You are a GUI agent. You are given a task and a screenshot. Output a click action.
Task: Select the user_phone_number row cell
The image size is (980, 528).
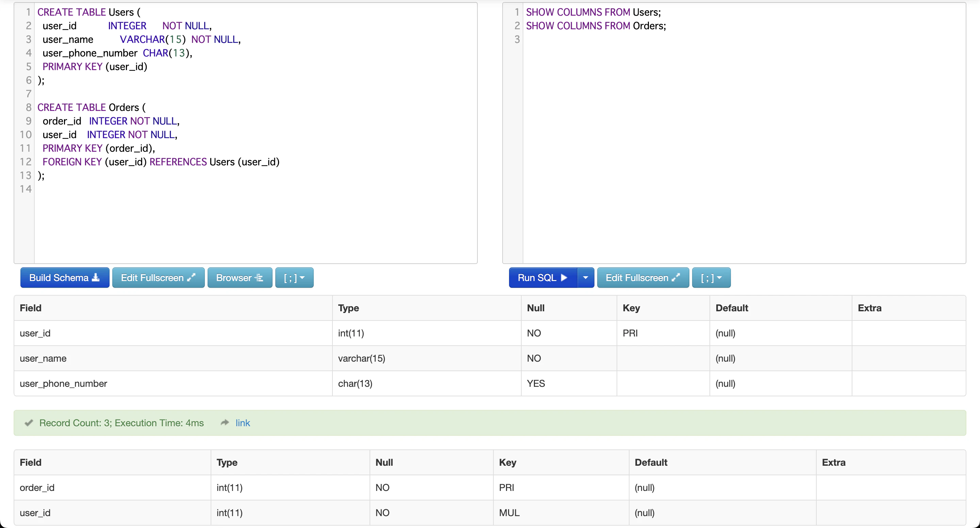coord(63,383)
